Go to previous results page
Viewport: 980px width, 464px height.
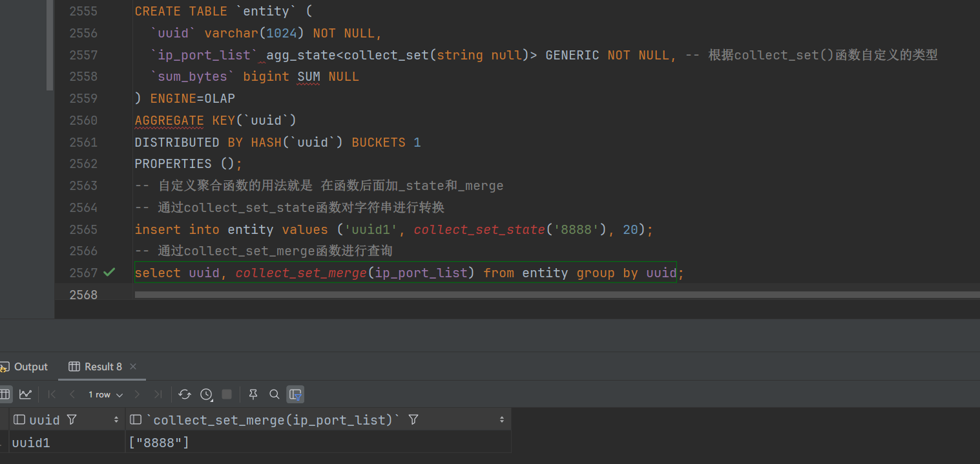coord(72,394)
